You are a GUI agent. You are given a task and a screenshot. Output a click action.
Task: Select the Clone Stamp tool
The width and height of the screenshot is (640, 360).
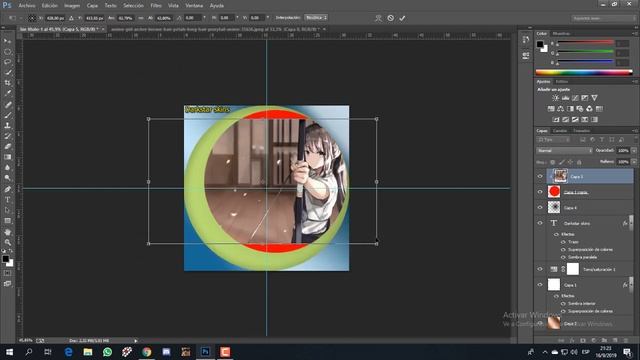pyautogui.click(x=7, y=125)
